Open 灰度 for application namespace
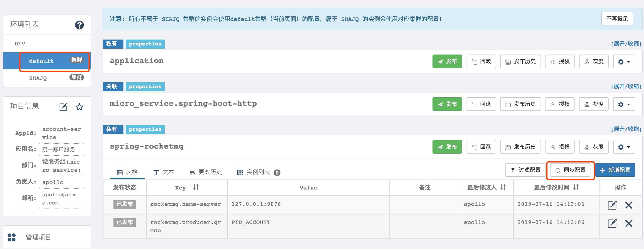 [594, 61]
